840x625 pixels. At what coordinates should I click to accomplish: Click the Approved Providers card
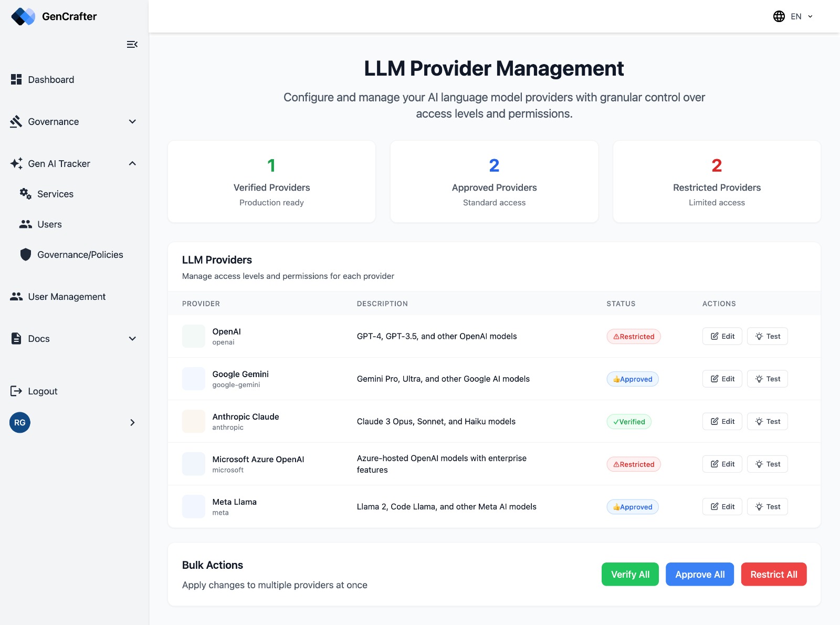(x=494, y=181)
